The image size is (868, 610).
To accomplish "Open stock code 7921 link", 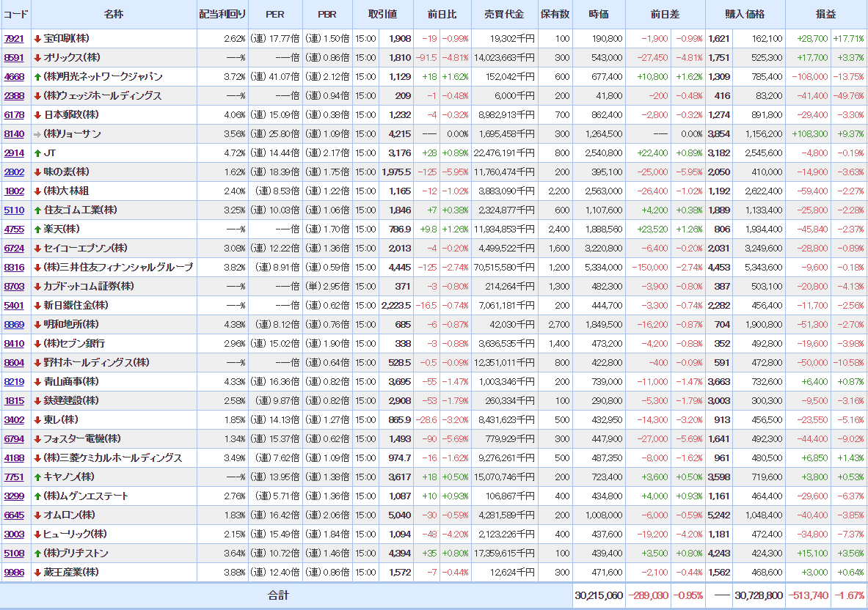I will pos(13,39).
